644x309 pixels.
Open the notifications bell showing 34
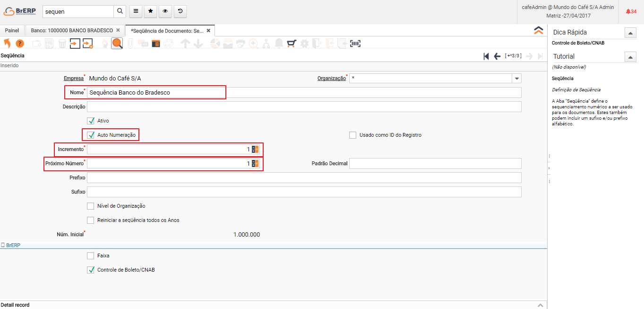point(631,11)
